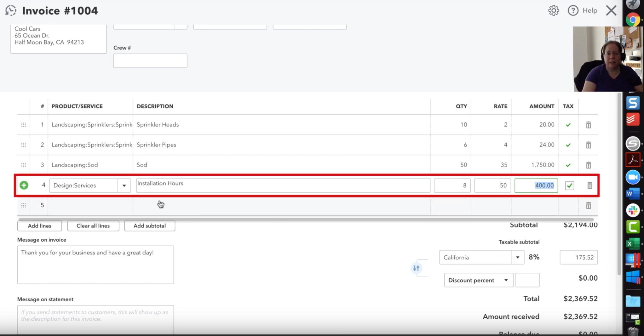Image resolution: width=644 pixels, height=336 pixels.
Task: Click the green add-line plus icon
Action: pyautogui.click(x=24, y=185)
